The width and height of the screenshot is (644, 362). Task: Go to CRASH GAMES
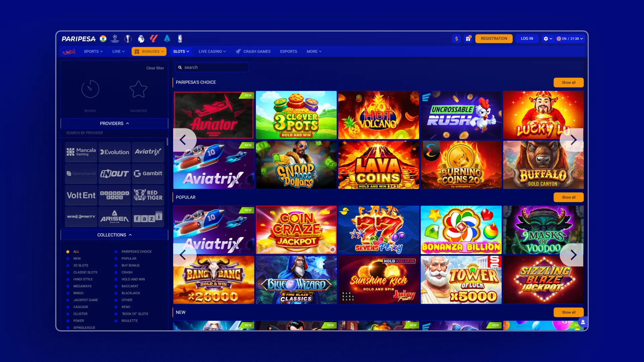coord(253,52)
